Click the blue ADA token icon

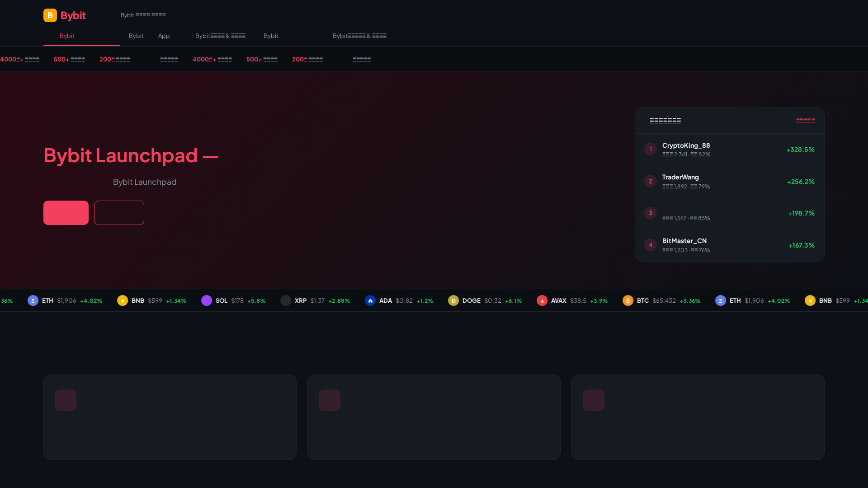point(370,300)
